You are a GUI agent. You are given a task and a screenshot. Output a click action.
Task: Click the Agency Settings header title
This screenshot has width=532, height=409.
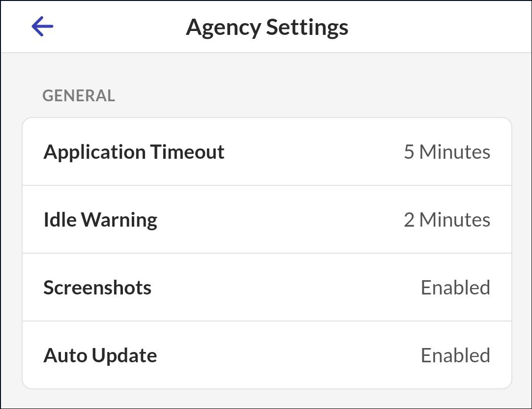267,27
